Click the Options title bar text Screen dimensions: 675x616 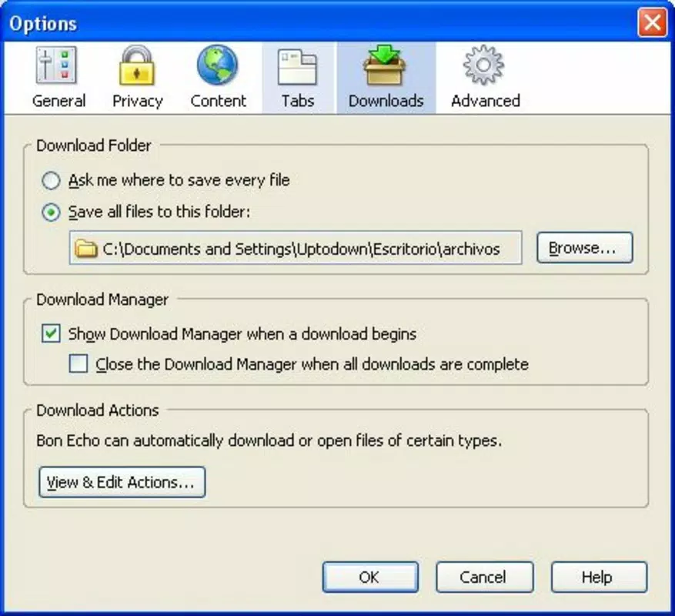(43, 23)
